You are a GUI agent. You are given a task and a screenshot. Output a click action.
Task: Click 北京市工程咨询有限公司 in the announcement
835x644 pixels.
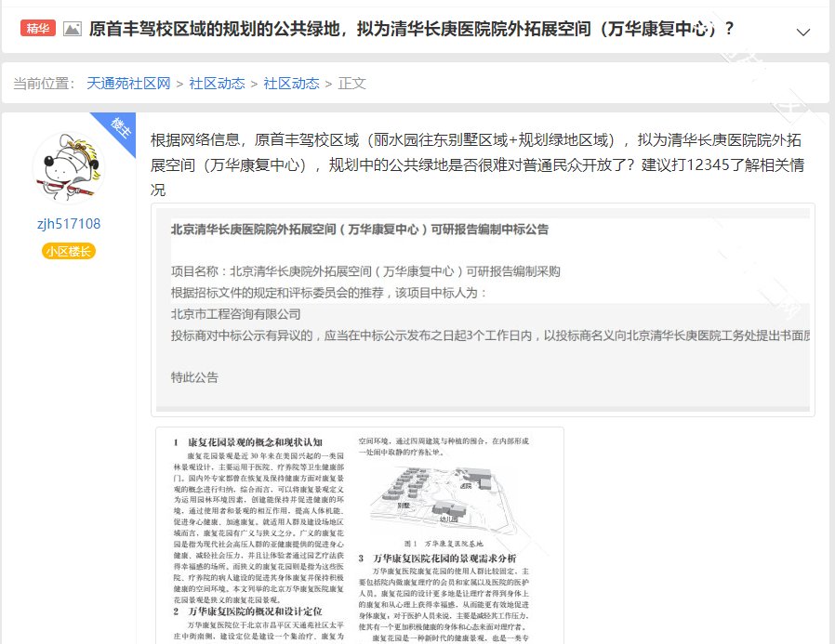[x=236, y=314]
